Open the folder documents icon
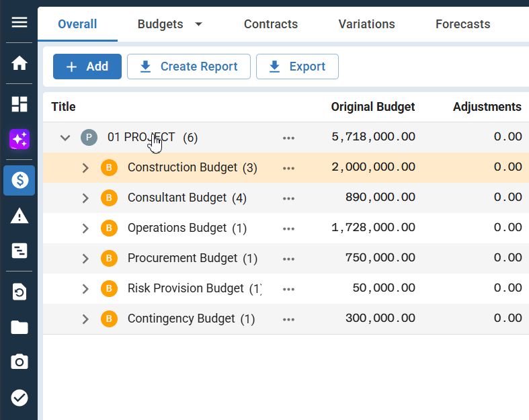529x420 pixels. pos(19,327)
